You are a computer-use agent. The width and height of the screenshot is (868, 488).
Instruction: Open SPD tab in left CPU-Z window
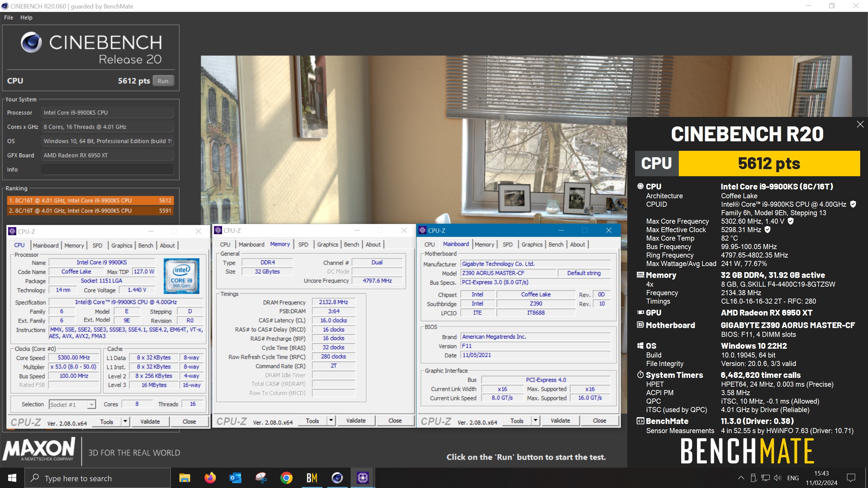click(97, 245)
